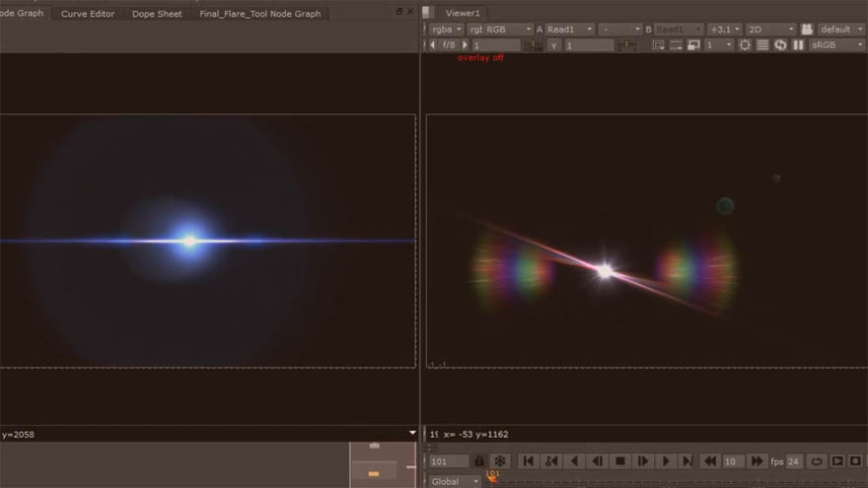
Task: Go to the previous keyframe
Action: [x=551, y=461]
